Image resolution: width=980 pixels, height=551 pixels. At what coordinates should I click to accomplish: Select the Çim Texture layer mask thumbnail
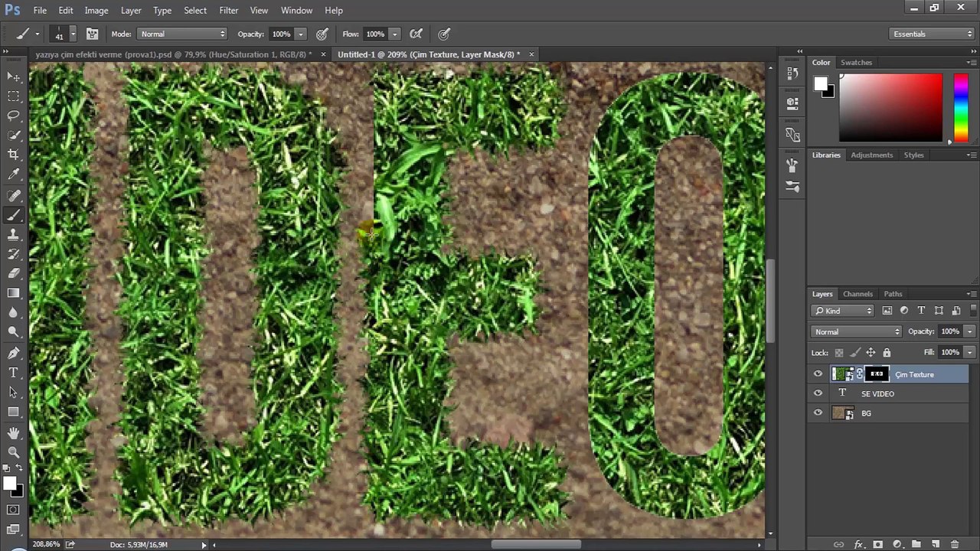pos(877,374)
